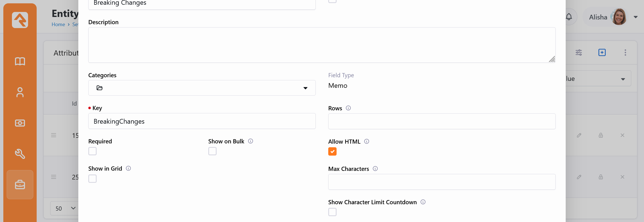Click the Key field containing BreakingChanges
The width and height of the screenshot is (644, 222).
tap(202, 121)
